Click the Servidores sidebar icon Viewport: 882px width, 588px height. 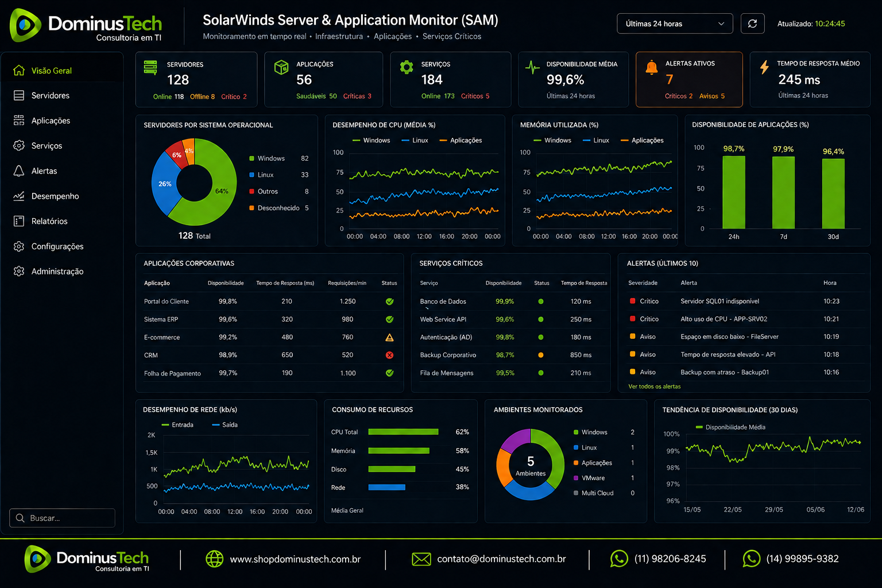coord(19,95)
